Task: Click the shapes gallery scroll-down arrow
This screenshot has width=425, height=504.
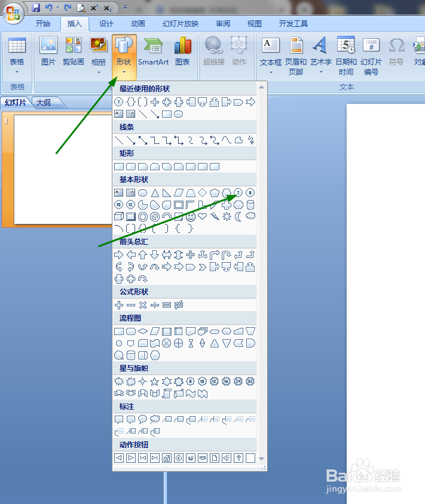Action: [x=262, y=459]
